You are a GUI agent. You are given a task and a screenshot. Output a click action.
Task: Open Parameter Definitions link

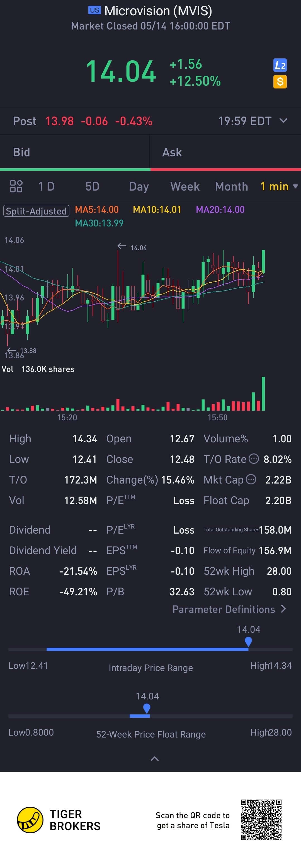coord(229,609)
